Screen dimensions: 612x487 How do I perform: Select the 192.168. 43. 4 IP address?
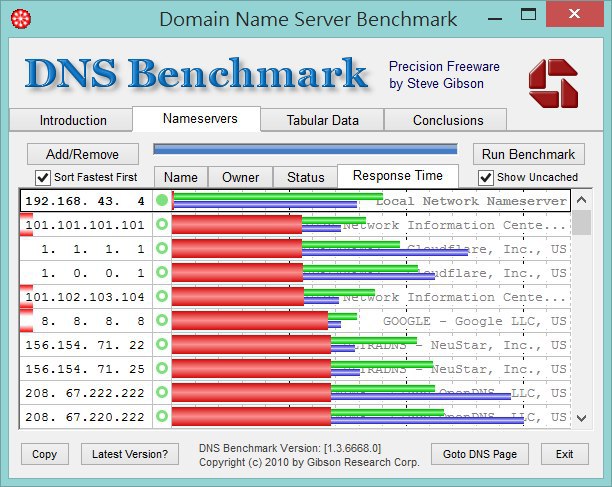[x=85, y=201]
